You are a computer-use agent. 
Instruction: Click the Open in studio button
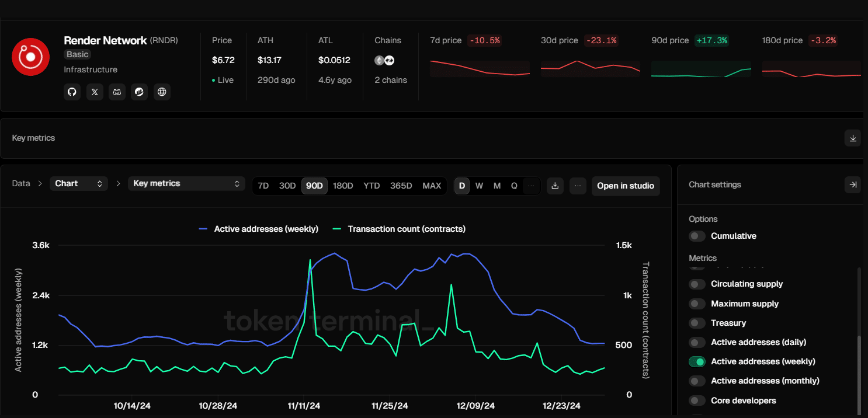click(625, 186)
